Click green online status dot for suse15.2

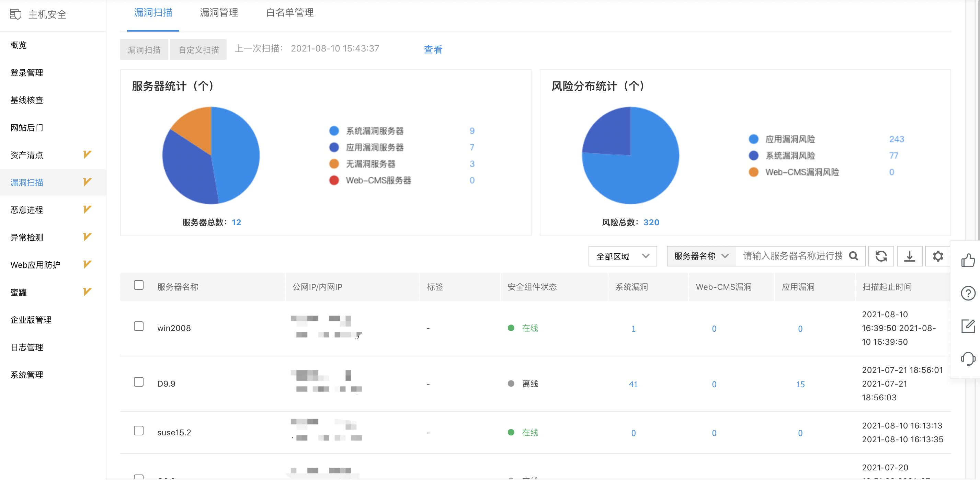pyautogui.click(x=511, y=432)
